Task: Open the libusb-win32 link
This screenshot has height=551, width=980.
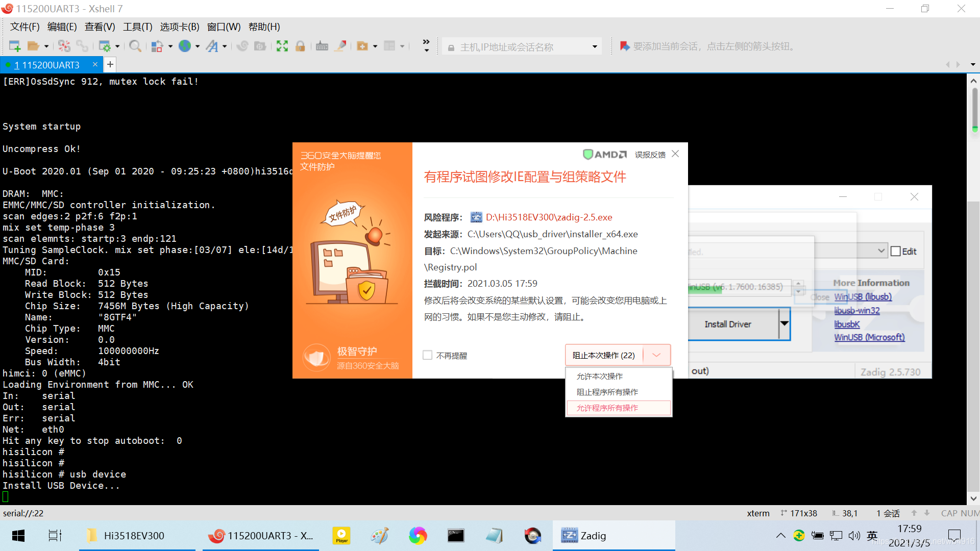Action: point(857,310)
